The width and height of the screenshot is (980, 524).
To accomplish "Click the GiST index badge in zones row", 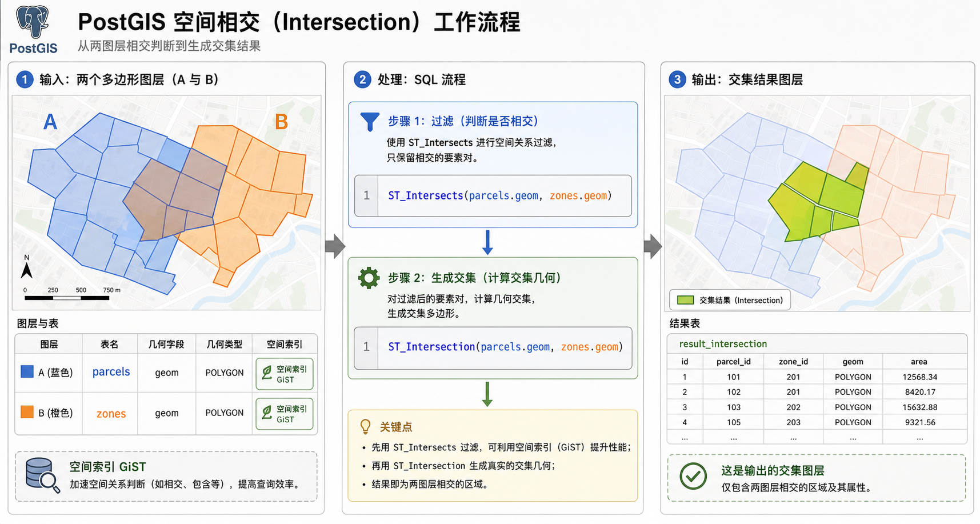I will (285, 414).
